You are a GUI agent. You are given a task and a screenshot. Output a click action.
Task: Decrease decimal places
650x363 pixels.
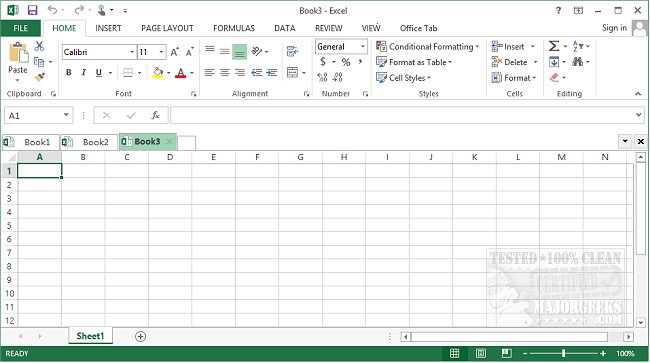coord(338,77)
